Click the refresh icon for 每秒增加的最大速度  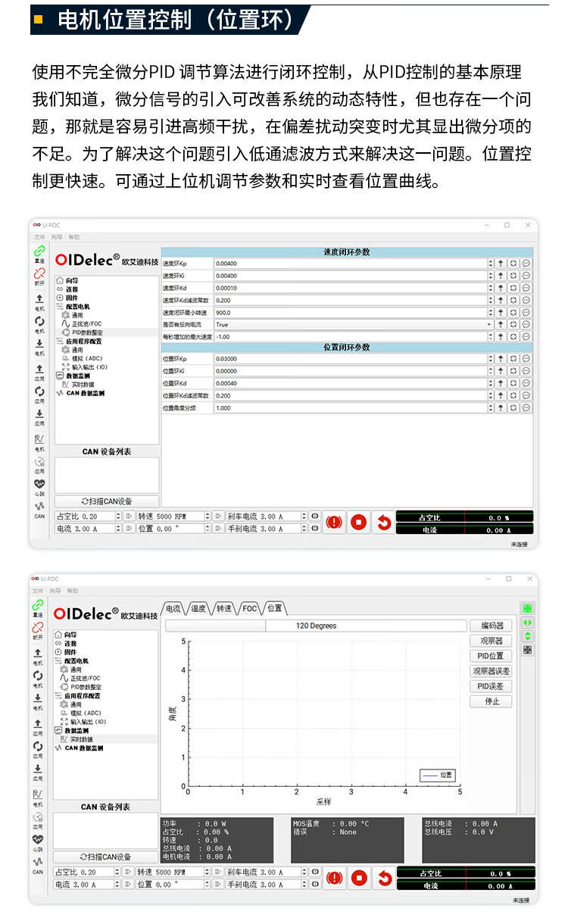pyautogui.click(x=513, y=336)
